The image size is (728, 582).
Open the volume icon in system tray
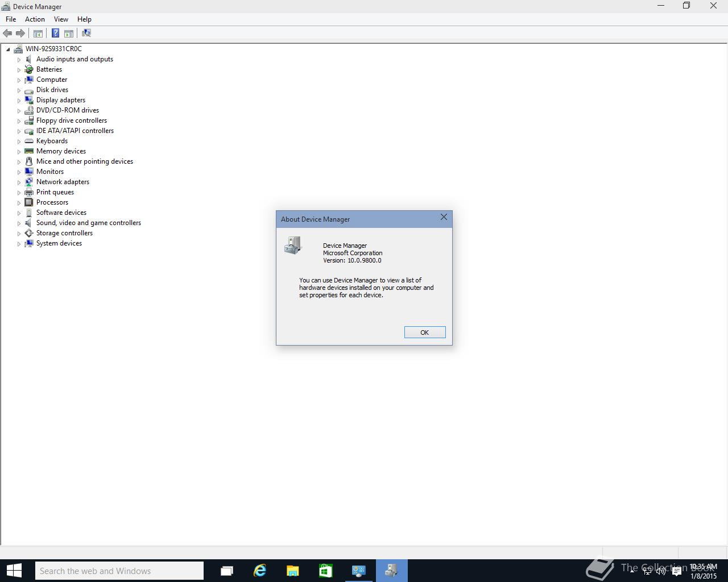pyautogui.click(x=661, y=571)
